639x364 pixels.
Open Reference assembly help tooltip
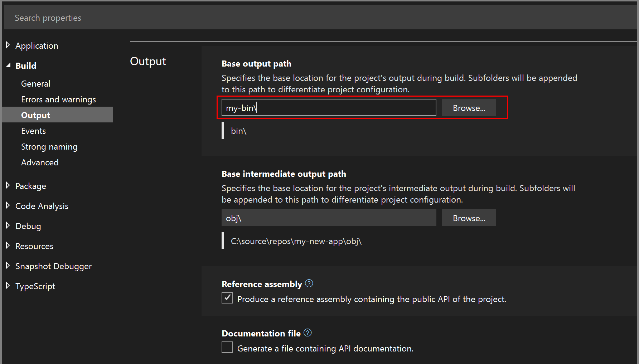pyautogui.click(x=309, y=283)
